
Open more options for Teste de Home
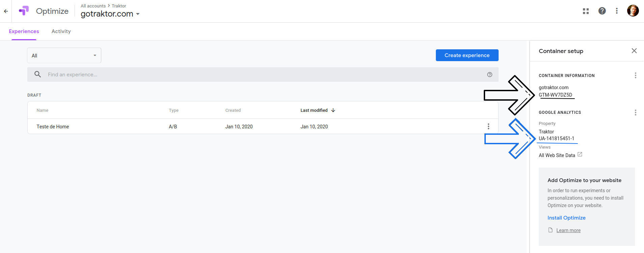click(x=488, y=126)
